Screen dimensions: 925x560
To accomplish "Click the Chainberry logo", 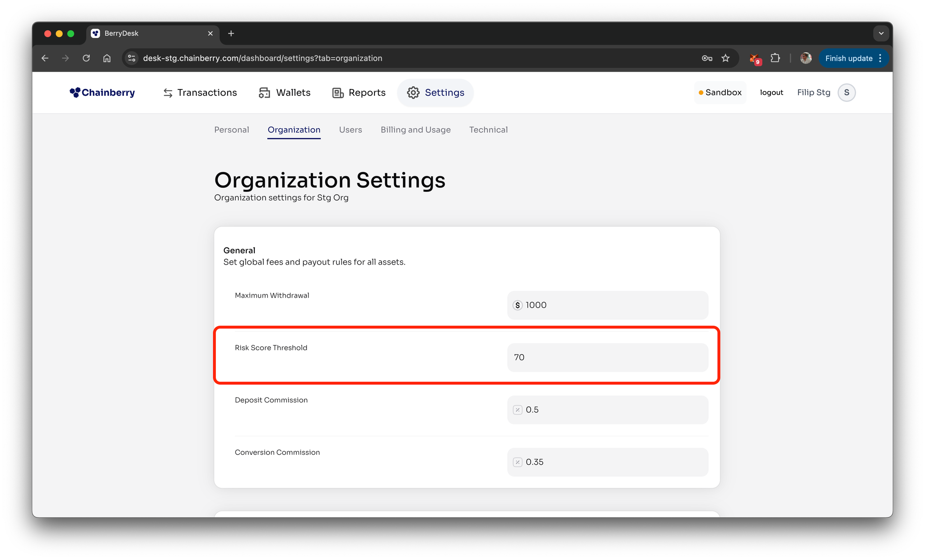I will (x=102, y=93).
